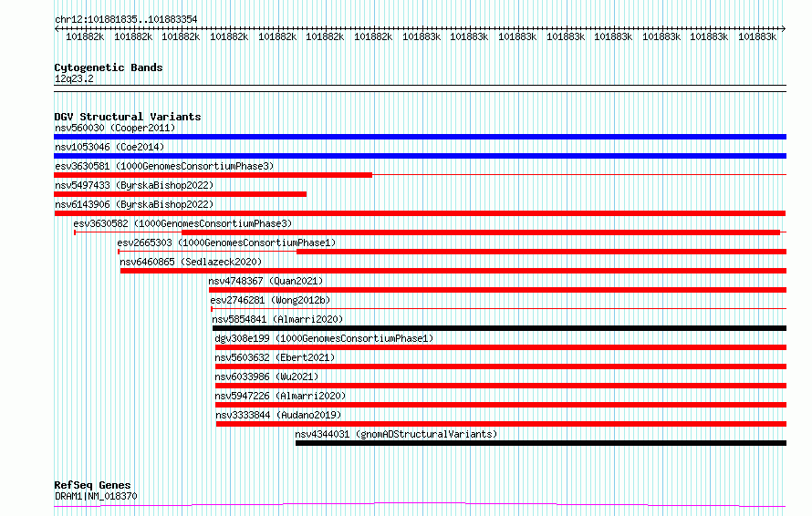Click the nsv6460865 red variant bar
Viewport: 812px width, 516px height.
tap(453, 271)
